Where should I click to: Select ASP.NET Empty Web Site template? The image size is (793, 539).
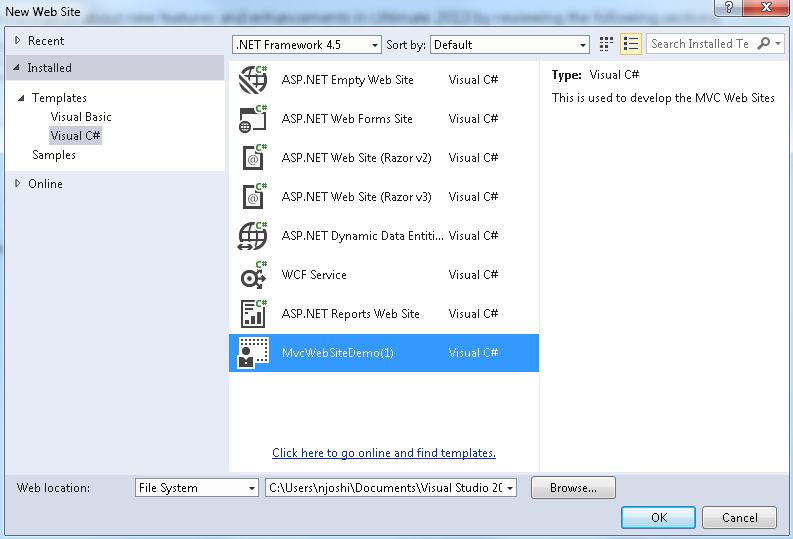384,80
